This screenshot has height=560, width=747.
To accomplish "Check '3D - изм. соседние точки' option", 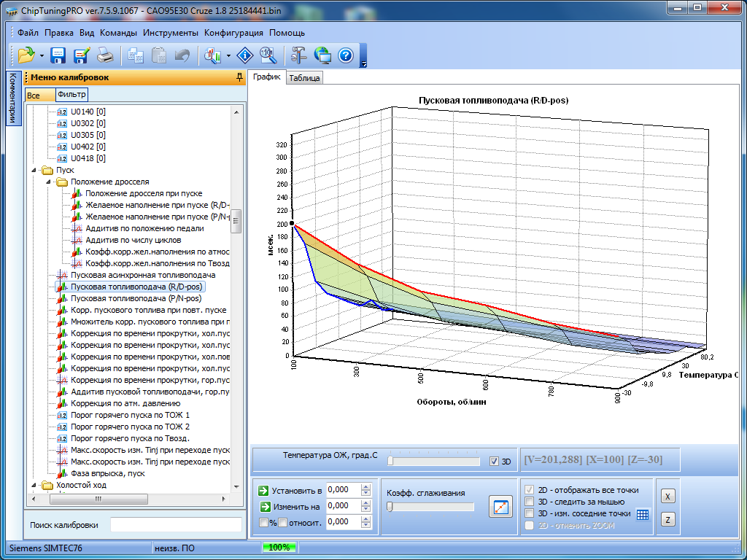I will point(530,513).
